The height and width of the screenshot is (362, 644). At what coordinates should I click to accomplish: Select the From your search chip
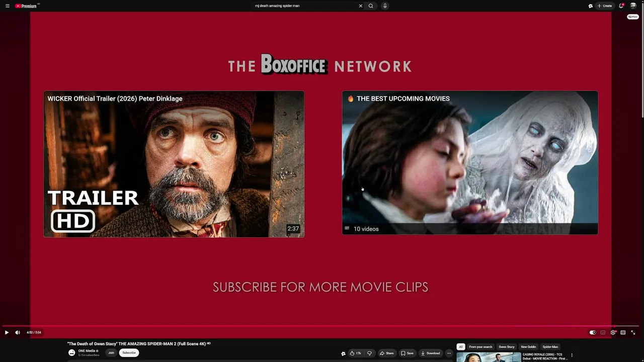pyautogui.click(x=480, y=347)
